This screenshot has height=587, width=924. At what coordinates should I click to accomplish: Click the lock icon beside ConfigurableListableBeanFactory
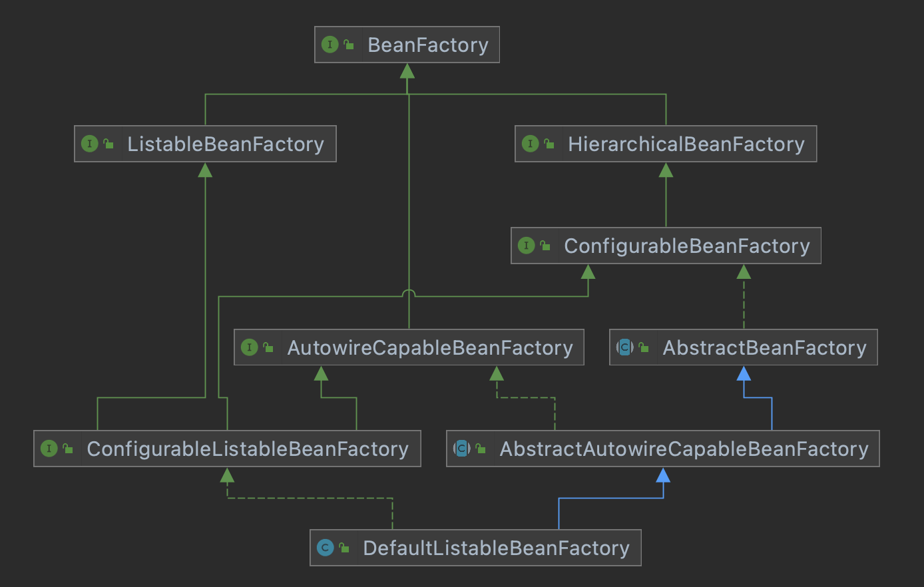[68, 449]
